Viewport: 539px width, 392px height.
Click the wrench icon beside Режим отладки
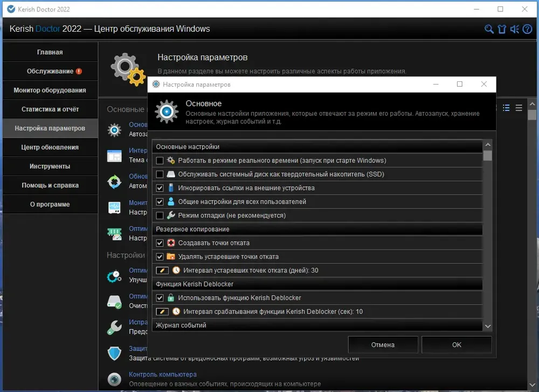[171, 215]
